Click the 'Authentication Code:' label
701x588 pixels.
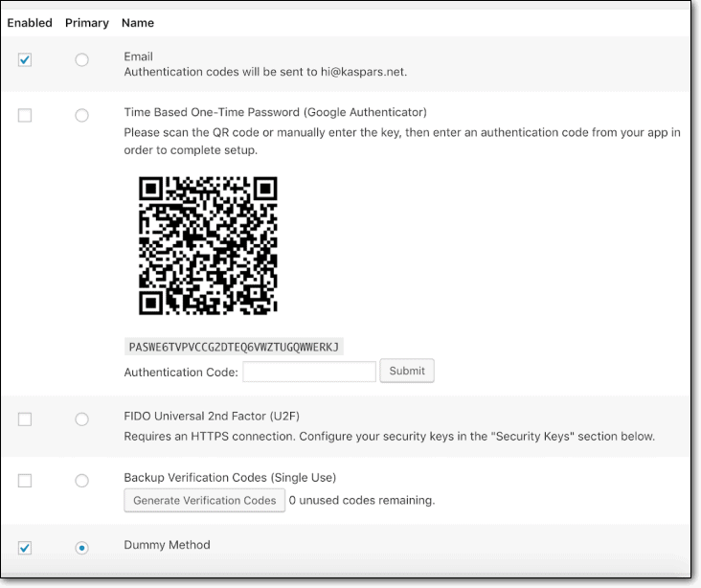click(x=181, y=373)
